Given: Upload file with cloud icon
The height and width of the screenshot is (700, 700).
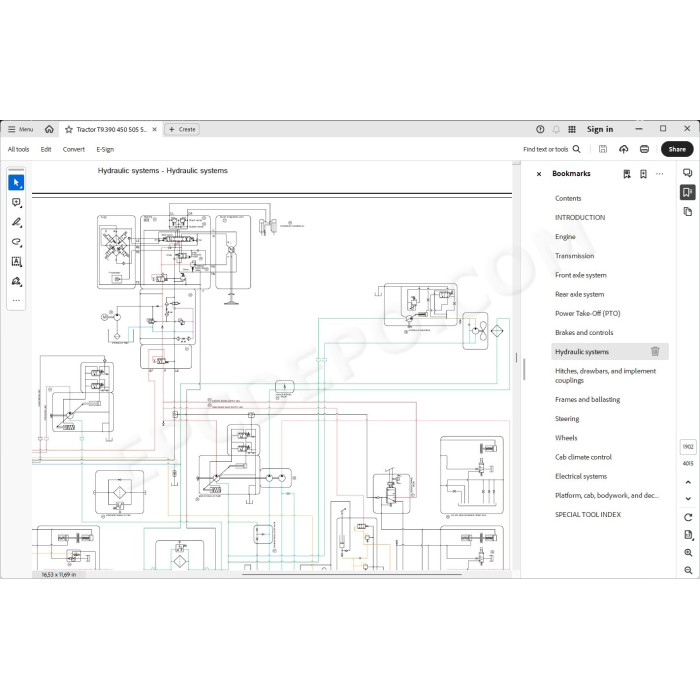Looking at the screenshot, I should (624, 149).
